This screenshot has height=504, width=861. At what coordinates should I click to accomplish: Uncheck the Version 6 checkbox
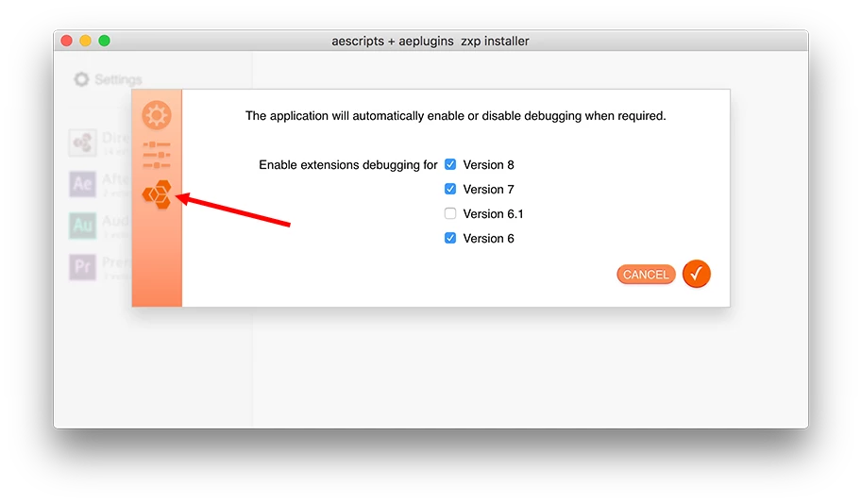click(450, 238)
